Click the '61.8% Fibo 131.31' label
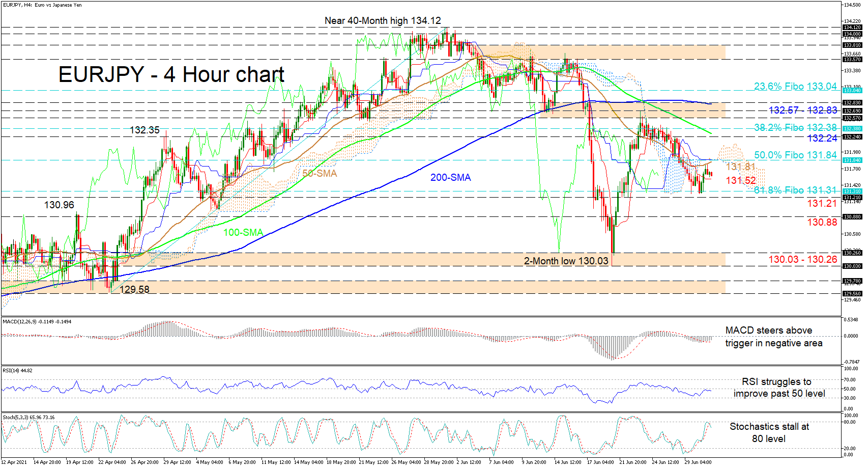868x468 pixels. coord(795,190)
